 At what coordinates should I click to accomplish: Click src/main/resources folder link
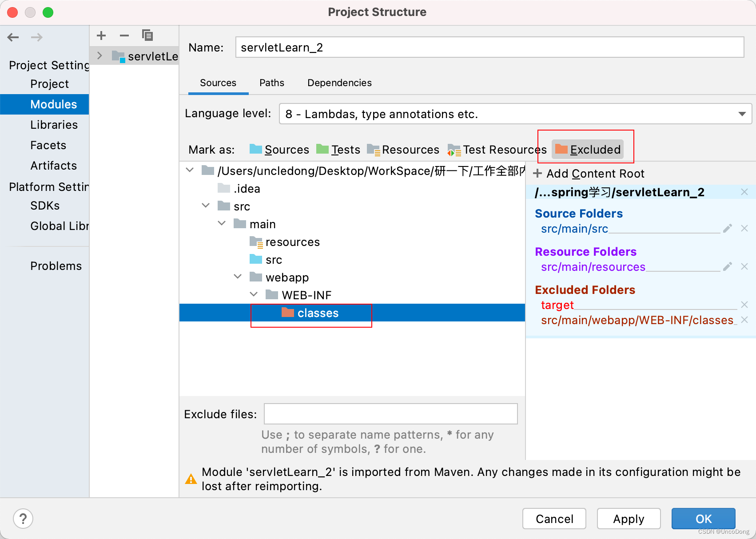click(x=593, y=267)
